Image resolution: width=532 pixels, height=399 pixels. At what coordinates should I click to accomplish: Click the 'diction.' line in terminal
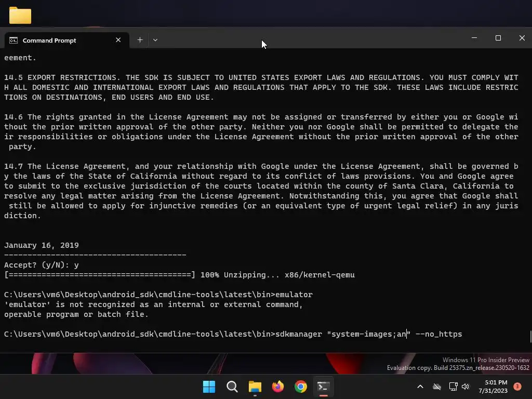coord(22,216)
